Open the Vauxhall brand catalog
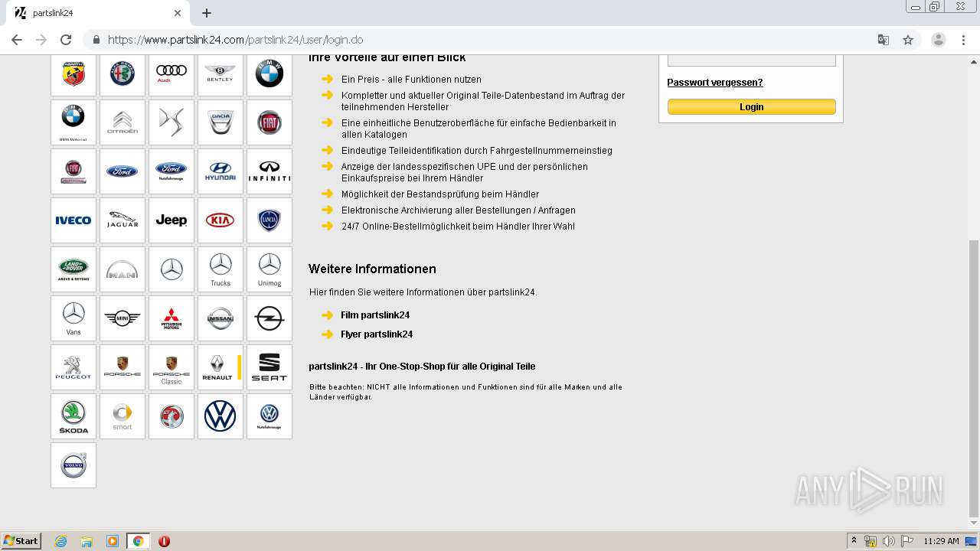The image size is (980, 551). coord(171,416)
